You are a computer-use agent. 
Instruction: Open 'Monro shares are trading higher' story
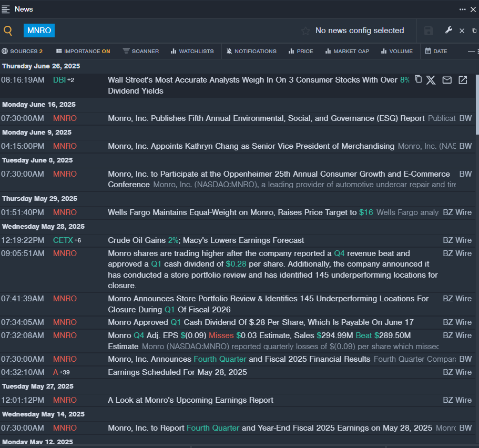pyautogui.click(x=273, y=270)
